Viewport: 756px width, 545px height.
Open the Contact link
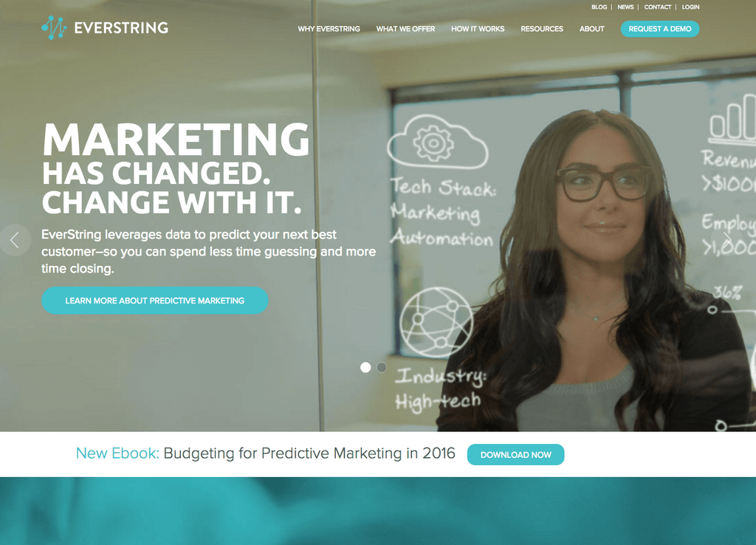coord(658,7)
